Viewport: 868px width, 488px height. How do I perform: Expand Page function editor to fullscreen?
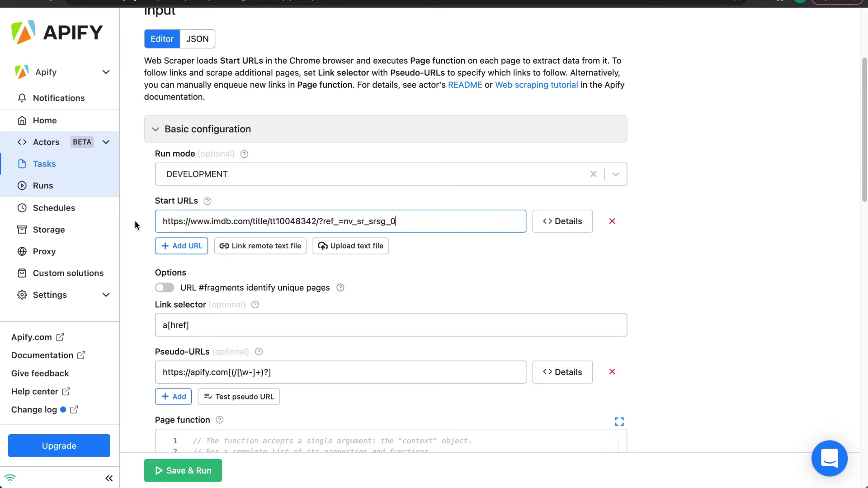[x=619, y=422]
